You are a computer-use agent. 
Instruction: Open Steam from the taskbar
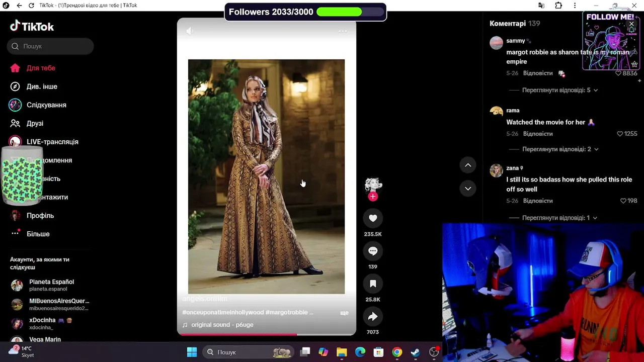pyautogui.click(x=415, y=352)
